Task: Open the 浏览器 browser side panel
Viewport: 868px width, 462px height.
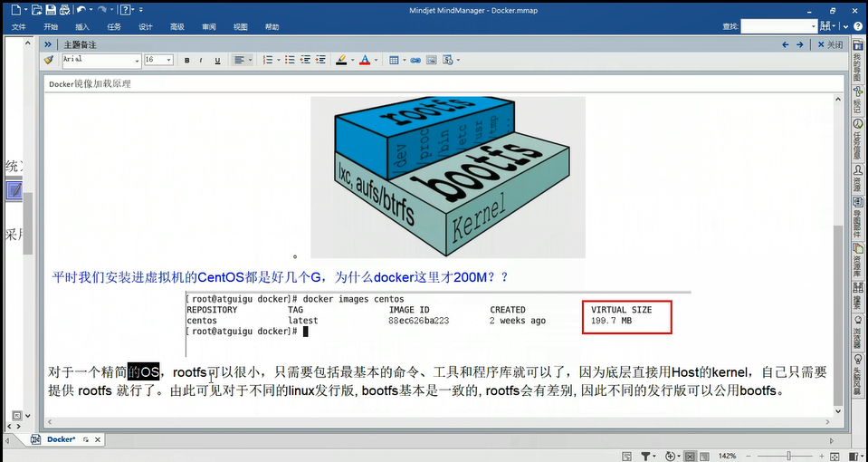Action: point(857,332)
